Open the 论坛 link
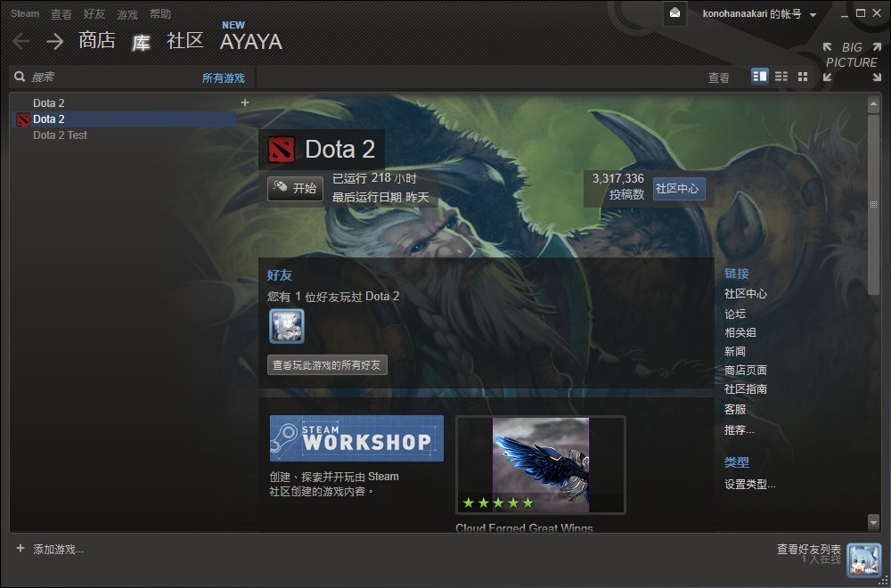Screen dimensions: 891x588 [x=735, y=314]
